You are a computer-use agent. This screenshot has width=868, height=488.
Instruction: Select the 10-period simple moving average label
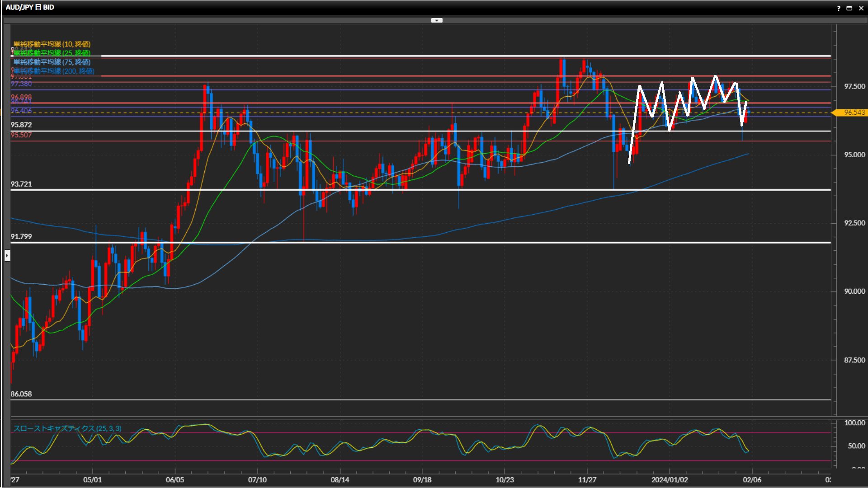52,44
